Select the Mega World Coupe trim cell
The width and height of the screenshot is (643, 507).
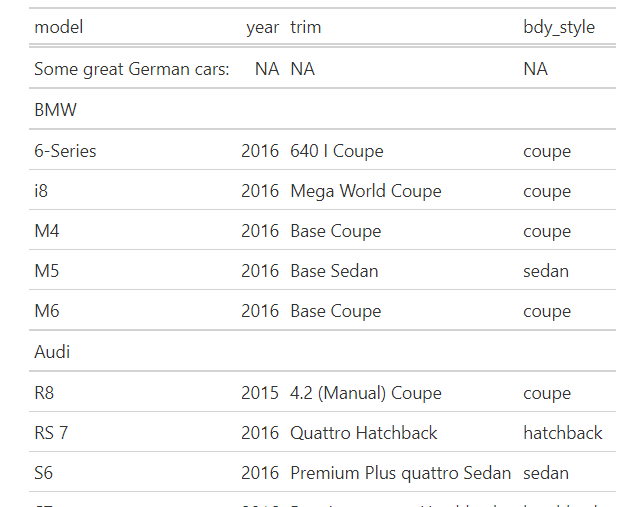point(366,191)
